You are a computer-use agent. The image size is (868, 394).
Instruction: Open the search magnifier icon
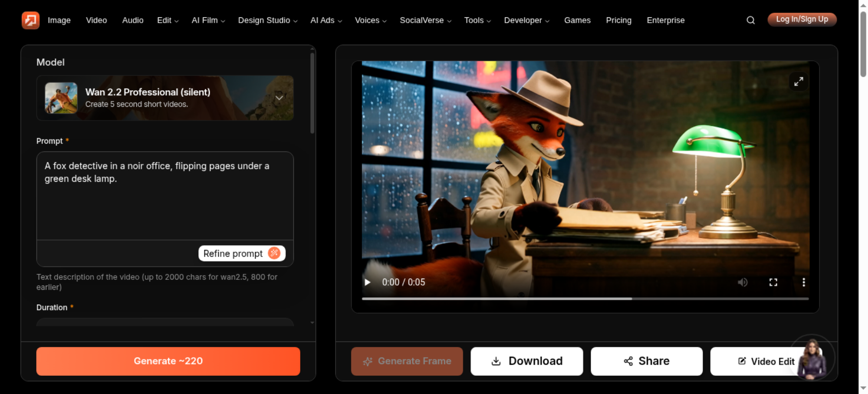tap(750, 20)
